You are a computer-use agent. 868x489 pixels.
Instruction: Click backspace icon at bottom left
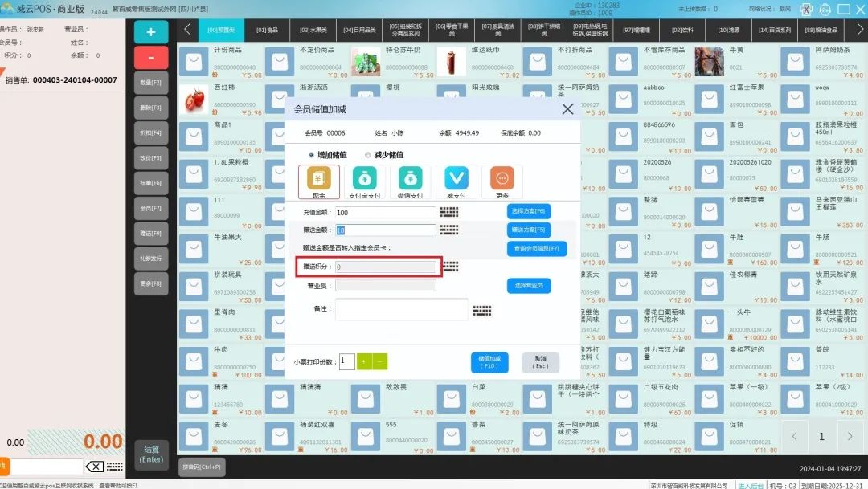coord(95,467)
